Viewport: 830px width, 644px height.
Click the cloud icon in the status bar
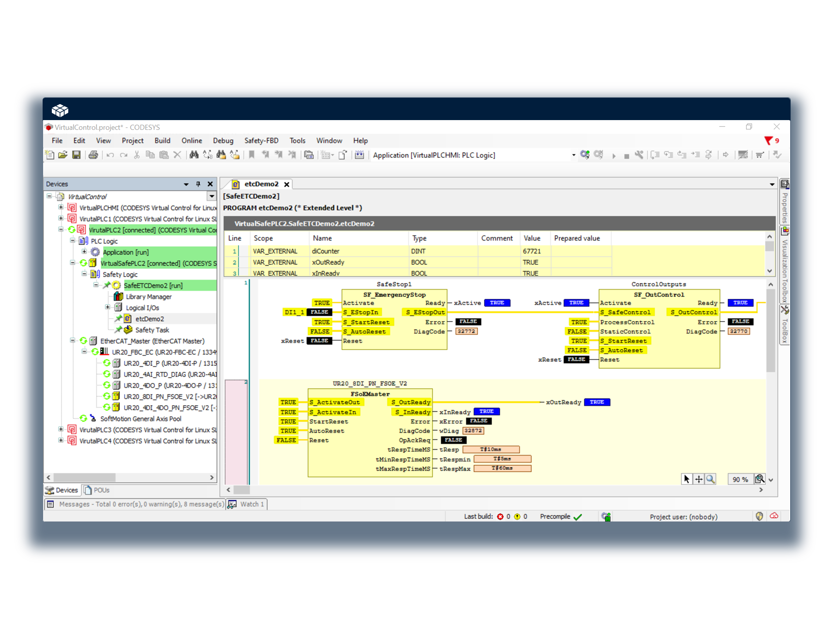[774, 516]
